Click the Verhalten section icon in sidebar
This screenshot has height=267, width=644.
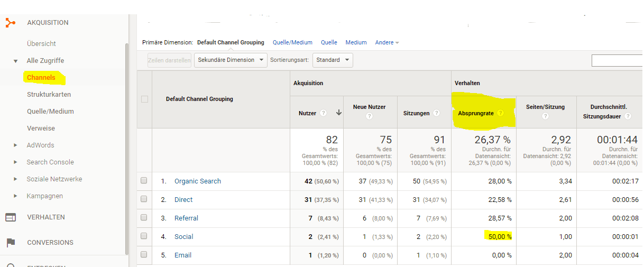10,217
